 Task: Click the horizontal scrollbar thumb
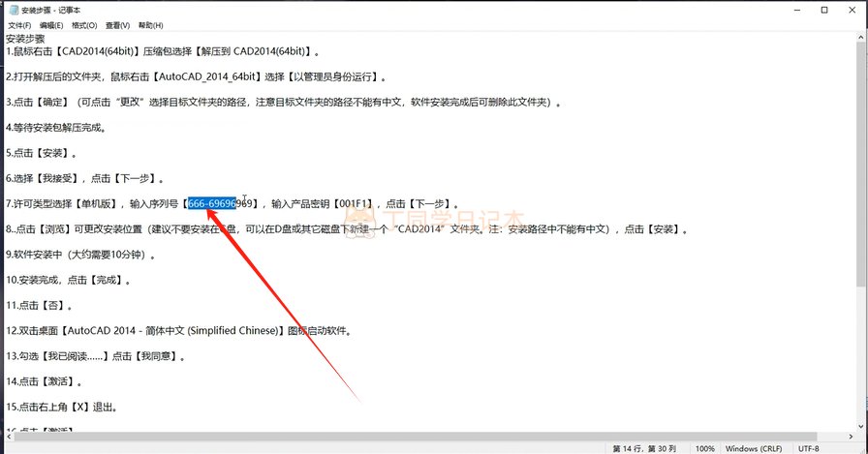tap(416, 437)
